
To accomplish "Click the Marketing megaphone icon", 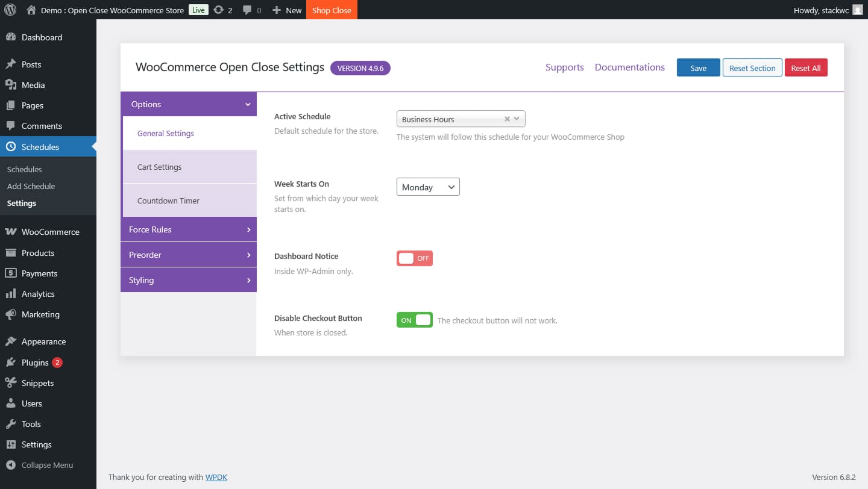I will [x=10, y=314].
